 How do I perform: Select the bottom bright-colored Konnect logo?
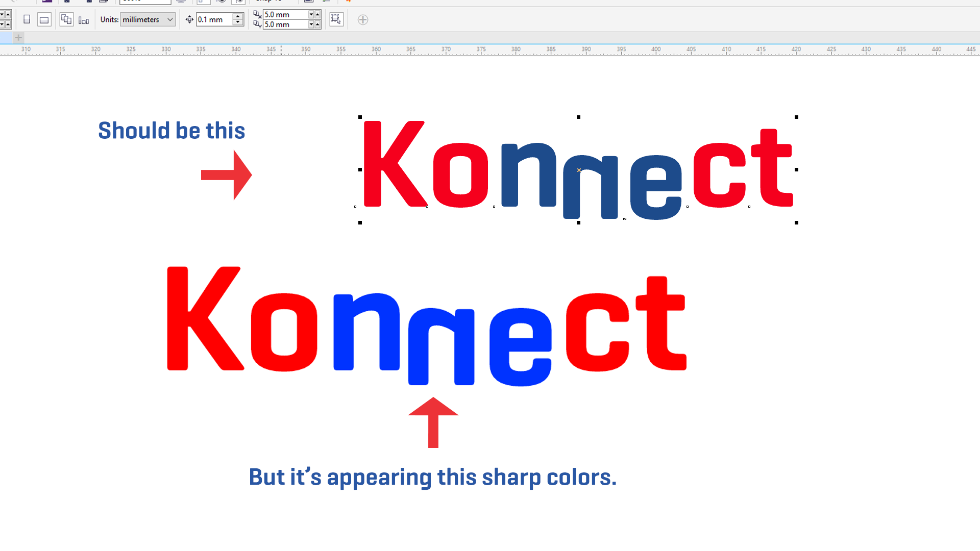(427, 325)
